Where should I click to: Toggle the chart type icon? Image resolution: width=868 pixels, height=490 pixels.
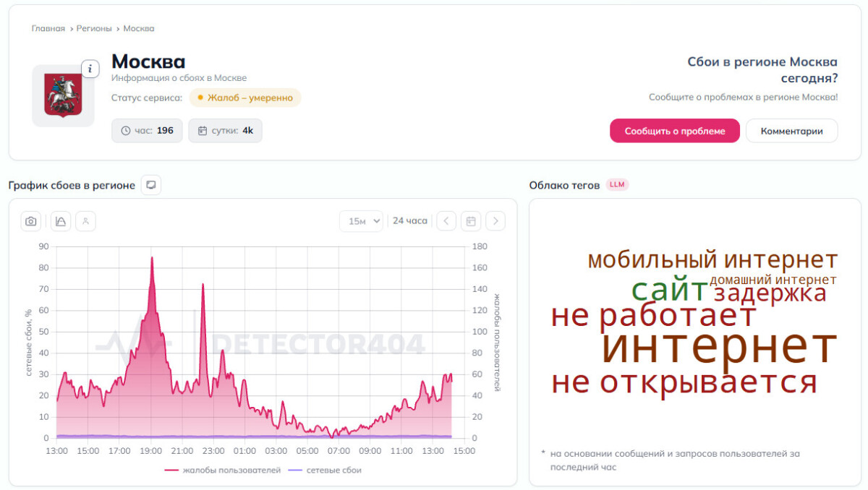coord(61,221)
